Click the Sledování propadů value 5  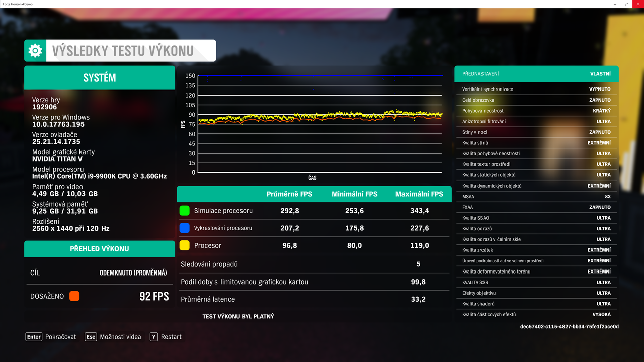tap(418, 264)
